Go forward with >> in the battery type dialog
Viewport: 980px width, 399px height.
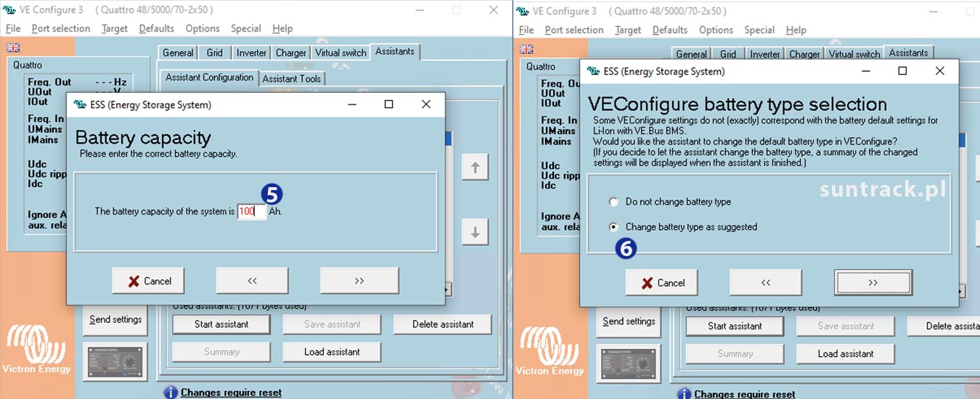point(873,282)
